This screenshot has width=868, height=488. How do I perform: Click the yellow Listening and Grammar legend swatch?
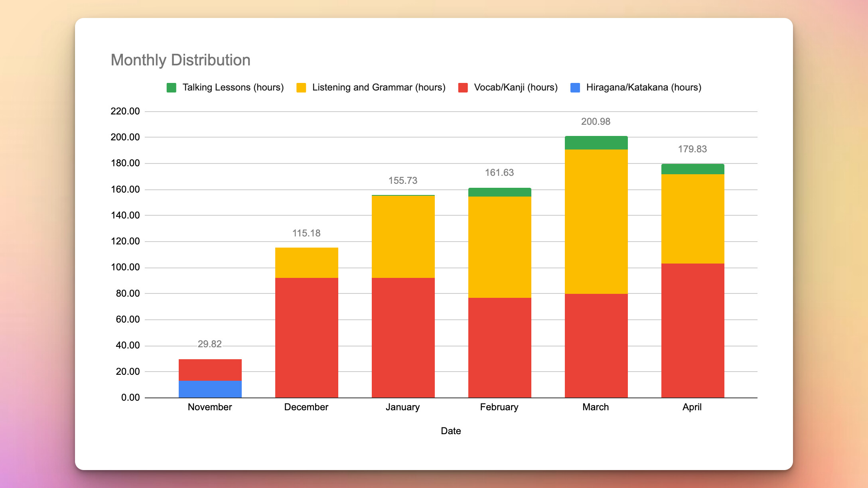301,88
